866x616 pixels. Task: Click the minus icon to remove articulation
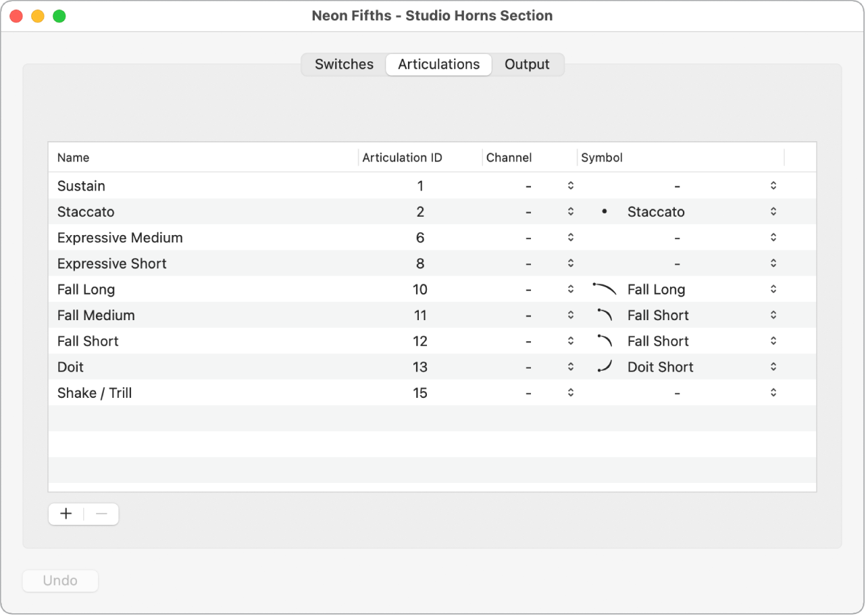101,514
